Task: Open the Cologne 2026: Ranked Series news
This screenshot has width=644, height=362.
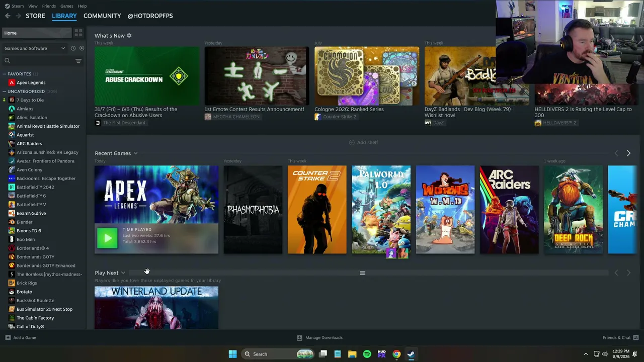Action: [367, 76]
